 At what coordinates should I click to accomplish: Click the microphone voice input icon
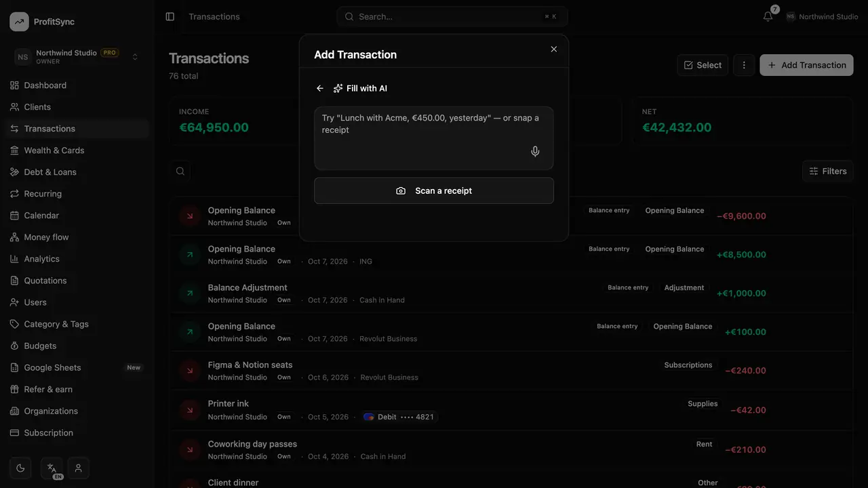535,152
